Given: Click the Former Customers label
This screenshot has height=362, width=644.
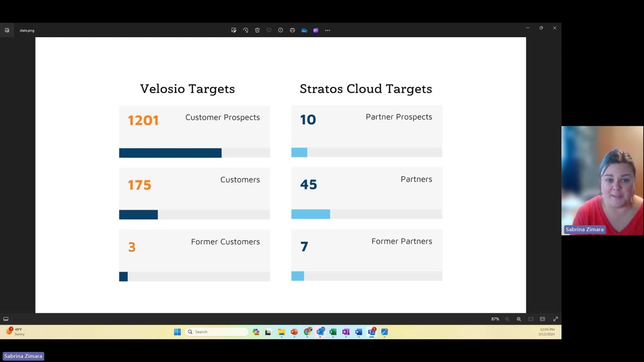Looking at the screenshot, I should pyautogui.click(x=225, y=242).
